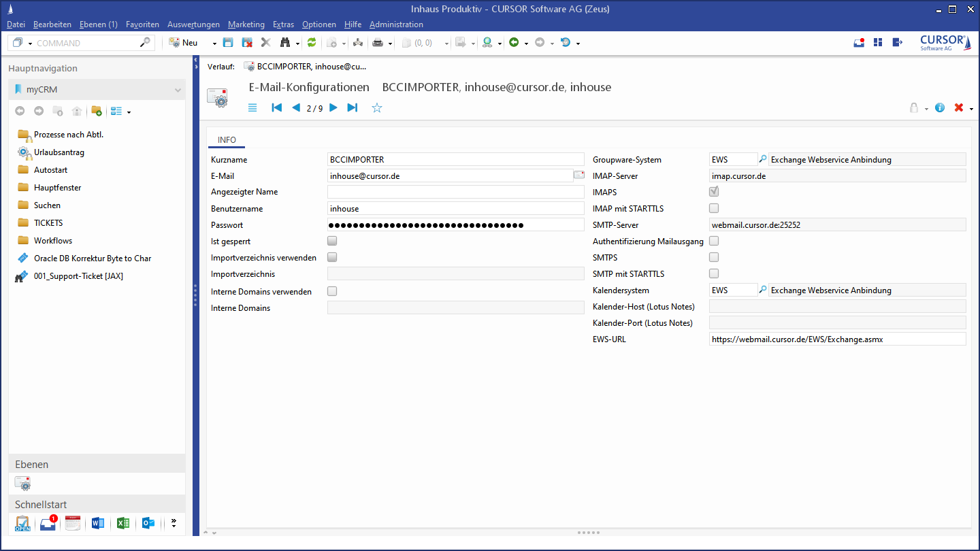Screen dimensions: 980x551
Task: Click the blue info icon in record header
Action: tap(940, 107)
